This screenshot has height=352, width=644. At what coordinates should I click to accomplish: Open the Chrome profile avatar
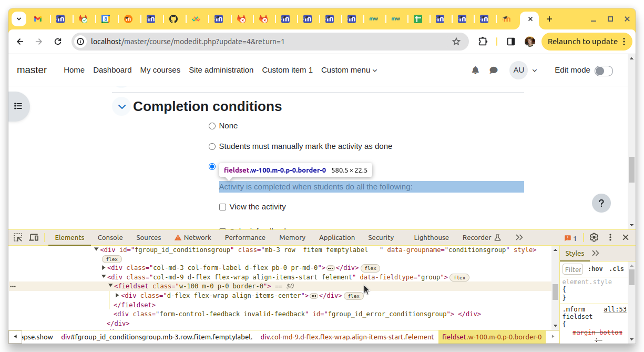coord(530,42)
